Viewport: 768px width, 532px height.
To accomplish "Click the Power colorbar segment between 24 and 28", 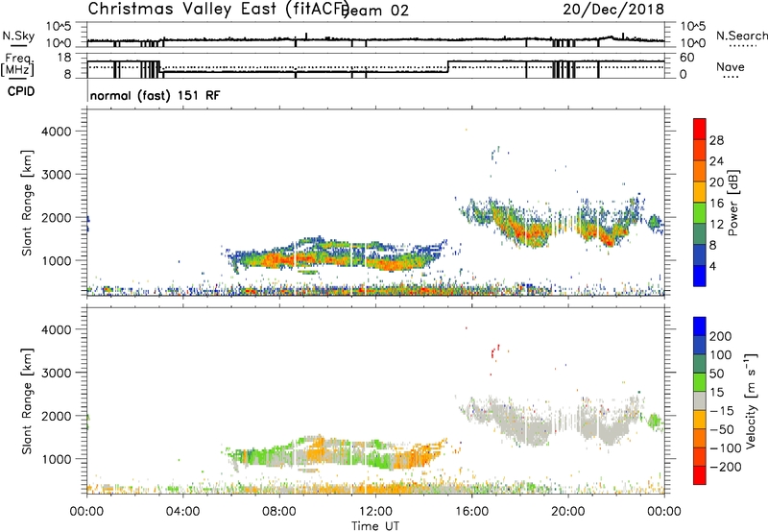I will pyautogui.click(x=700, y=150).
